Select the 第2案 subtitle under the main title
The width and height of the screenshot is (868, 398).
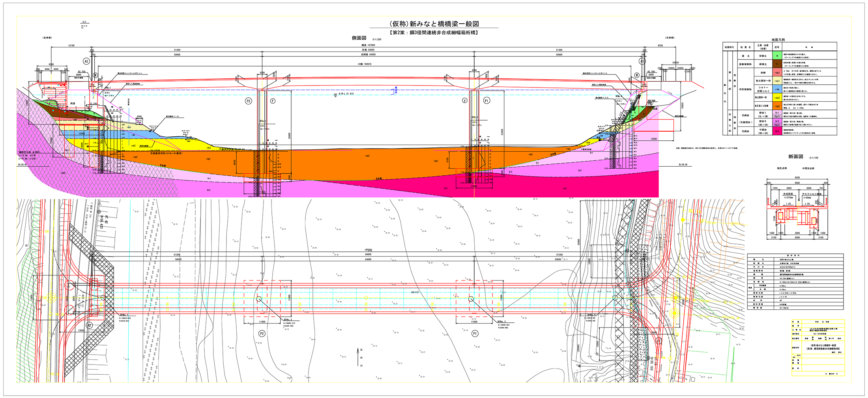[434, 33]
